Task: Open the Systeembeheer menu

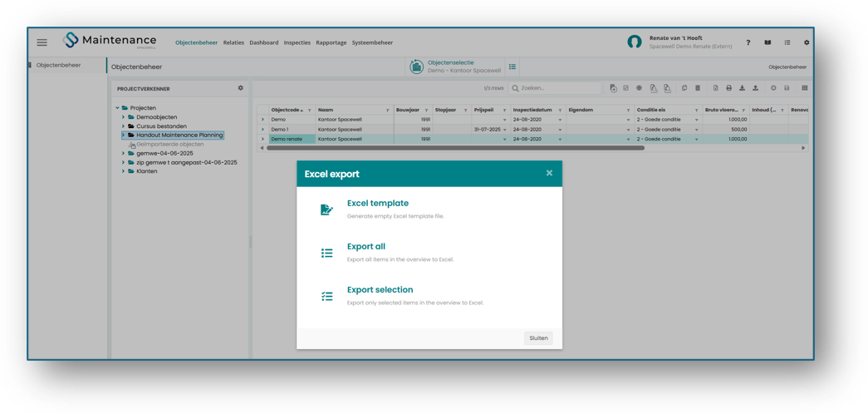Action: tap(373, 42)
